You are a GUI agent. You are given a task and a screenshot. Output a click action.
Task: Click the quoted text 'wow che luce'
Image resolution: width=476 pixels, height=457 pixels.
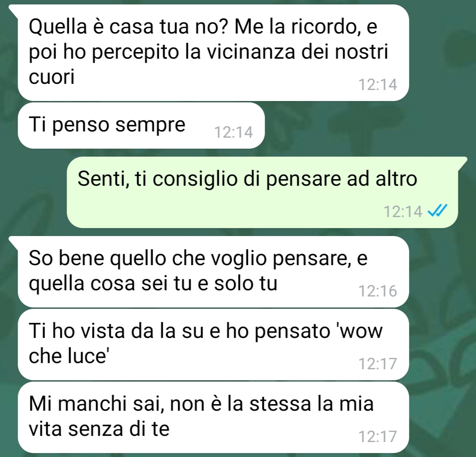click(x=206, y=343)
